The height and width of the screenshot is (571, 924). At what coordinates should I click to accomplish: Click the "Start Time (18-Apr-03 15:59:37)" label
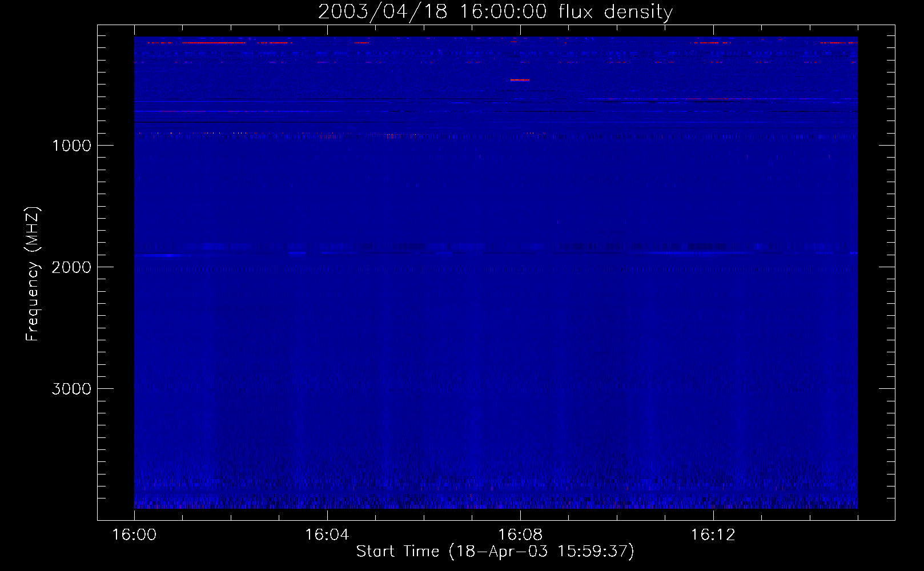pyautogui.click(x=495, y=552)
